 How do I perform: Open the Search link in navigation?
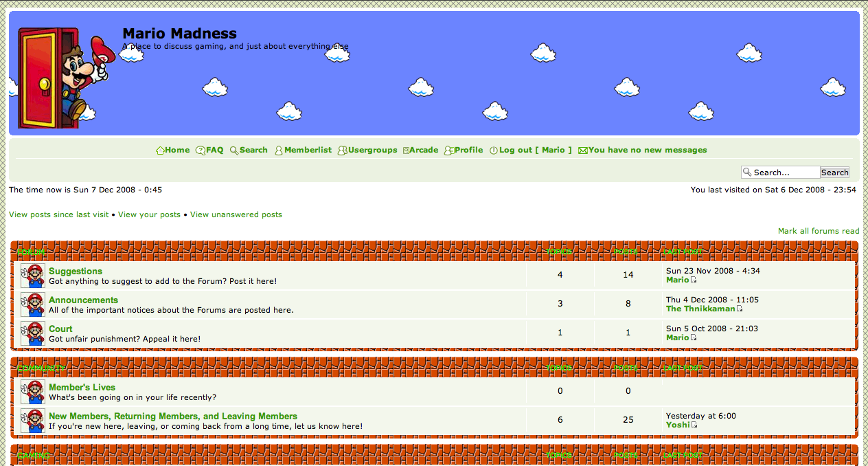point(253,150)
